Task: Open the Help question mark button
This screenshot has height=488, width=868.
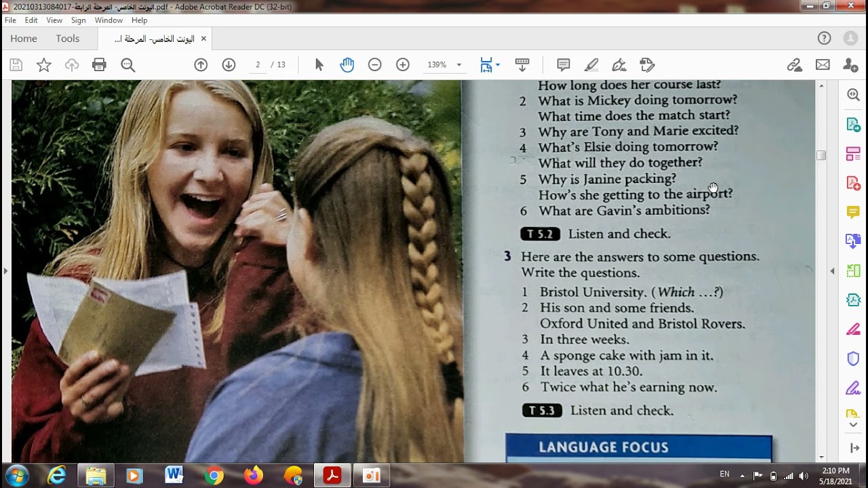Action: click(x=824, y=39)
